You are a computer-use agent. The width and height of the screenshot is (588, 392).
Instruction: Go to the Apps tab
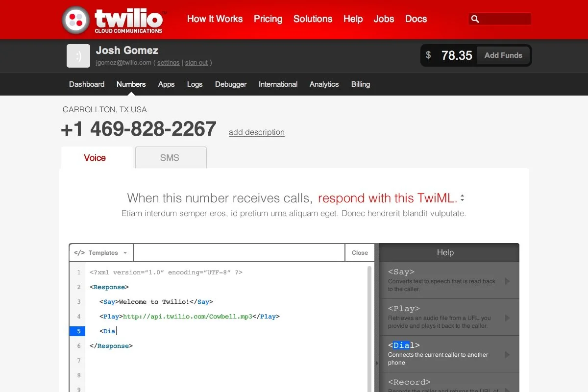pyautogui.click(x=166, y=84)
